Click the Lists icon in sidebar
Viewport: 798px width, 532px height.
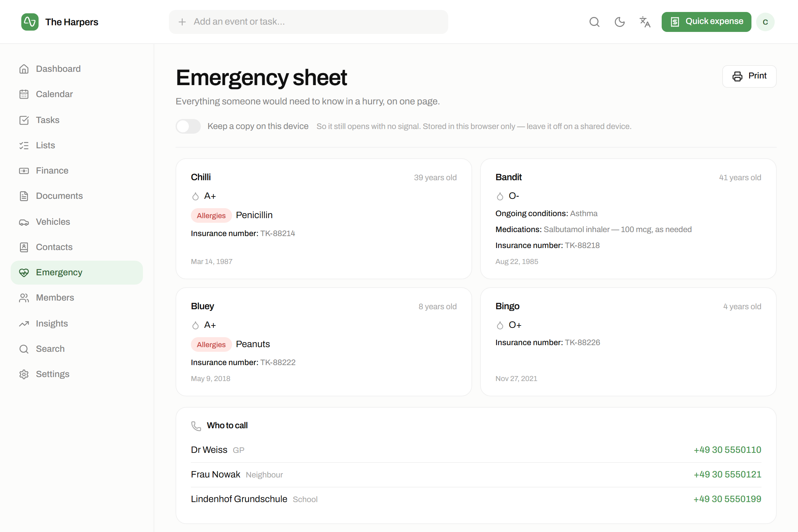[24, 145]
